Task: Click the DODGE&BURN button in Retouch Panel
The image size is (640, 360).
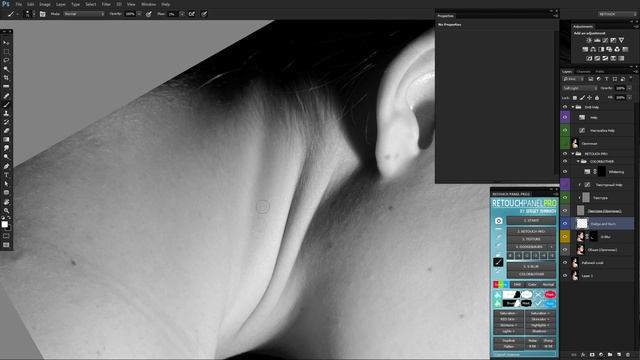Action: pyautogui.click(x=529, y=247)
